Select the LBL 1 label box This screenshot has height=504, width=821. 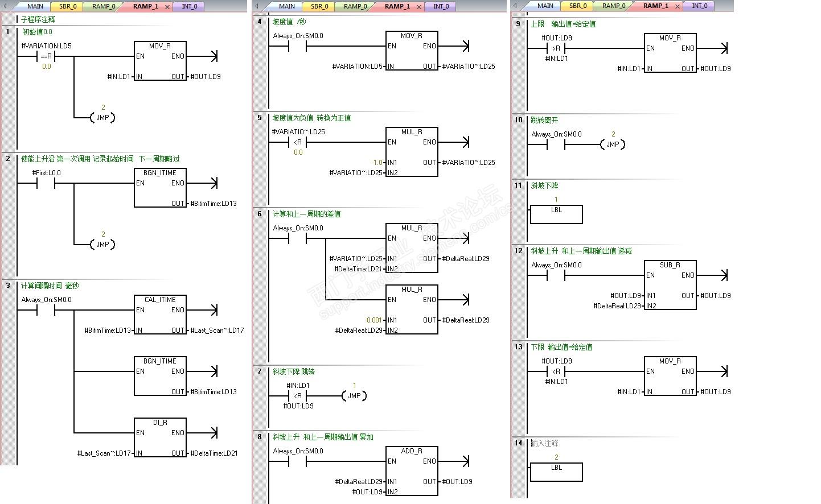tap(556, 214)
